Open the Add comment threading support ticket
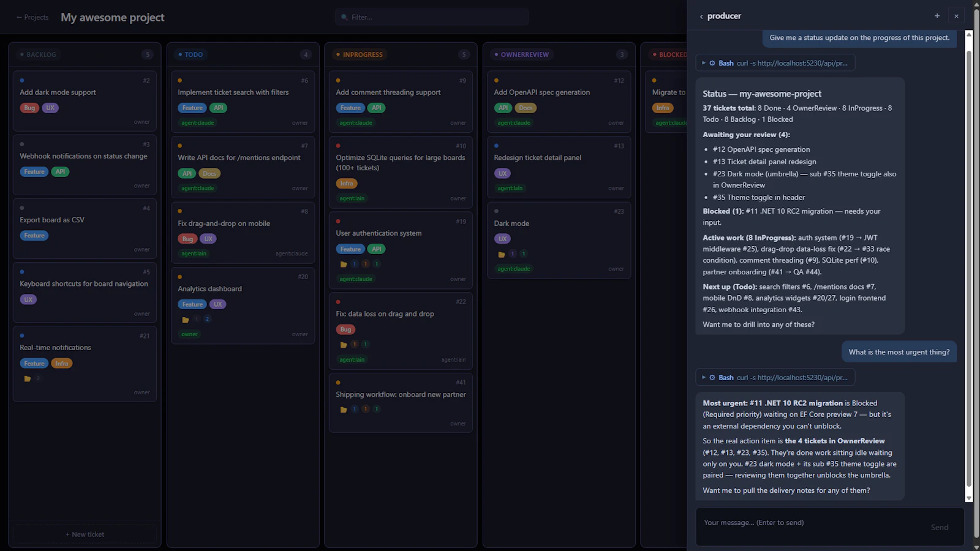980x551 pixels. click(401, 102)
